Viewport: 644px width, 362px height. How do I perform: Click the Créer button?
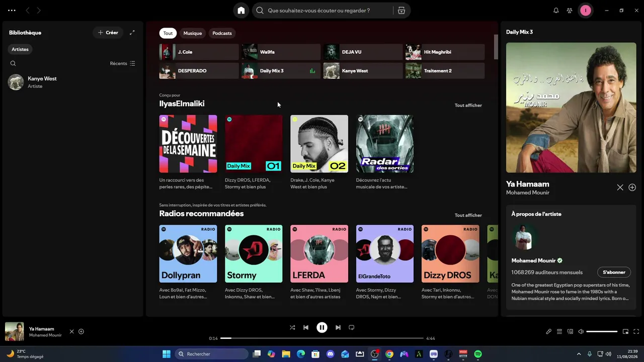point(108,33)
